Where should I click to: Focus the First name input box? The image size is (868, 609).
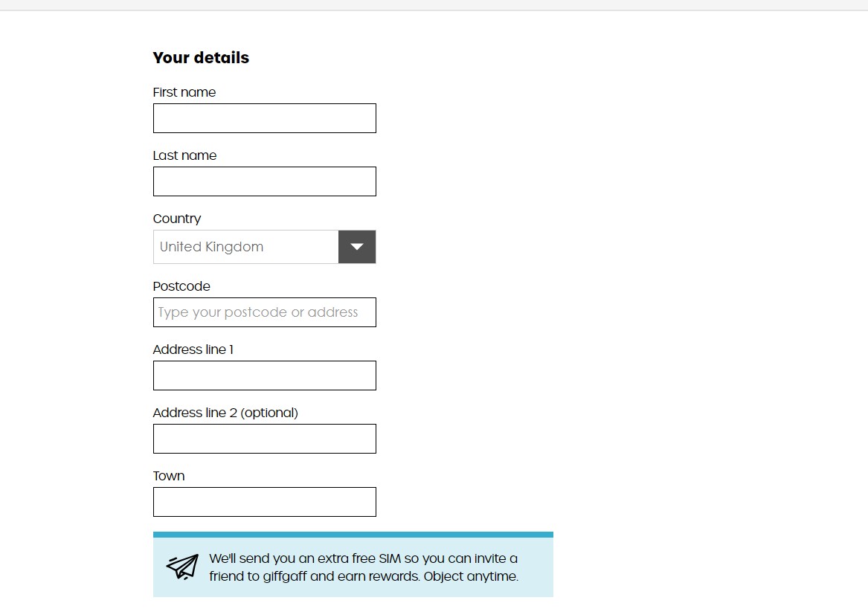click(x=265, y=118)
